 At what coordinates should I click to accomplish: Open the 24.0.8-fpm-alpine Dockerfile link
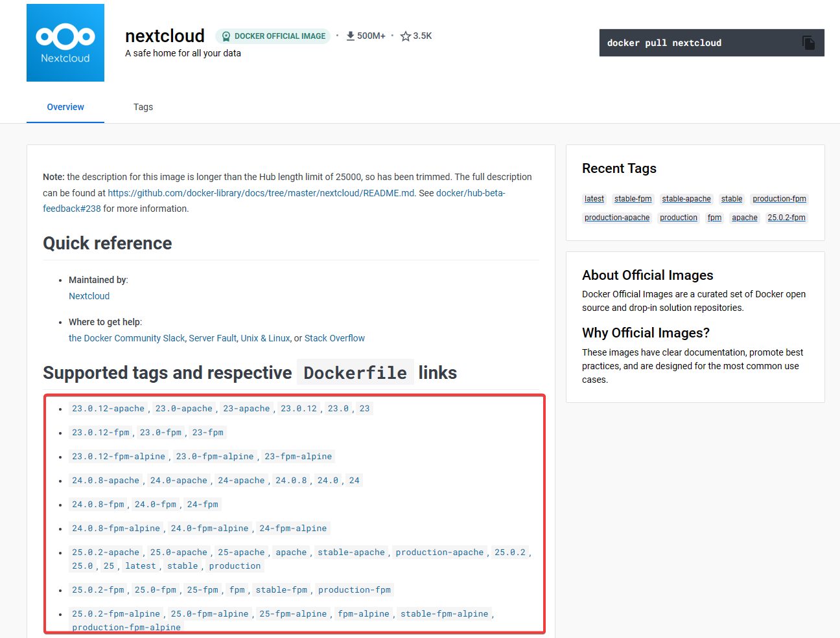coord(116,529)
